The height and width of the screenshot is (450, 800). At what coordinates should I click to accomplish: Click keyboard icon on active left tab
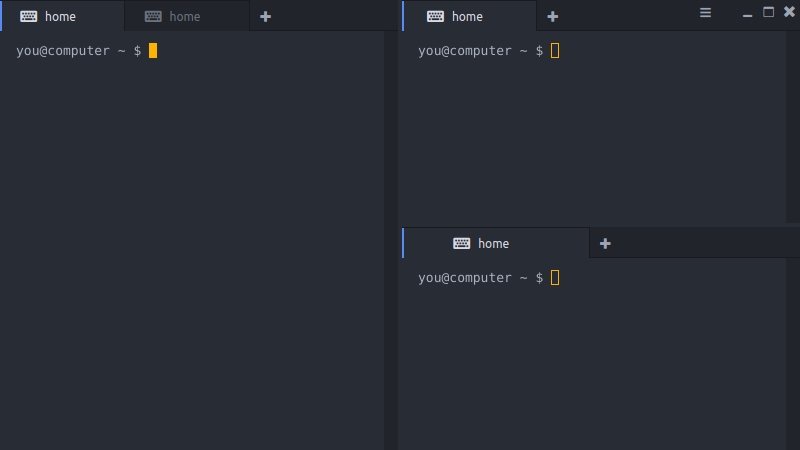coord(29,16)
